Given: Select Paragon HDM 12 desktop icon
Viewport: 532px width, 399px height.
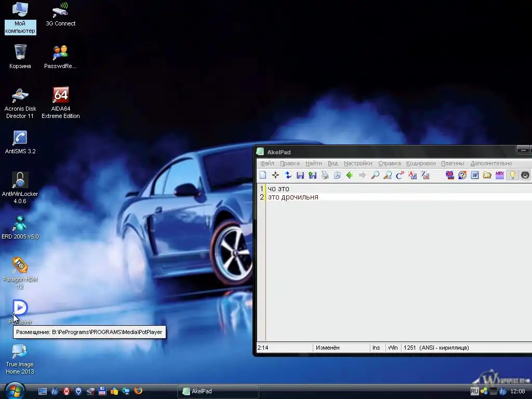Looking at the screenshot, I should 20,273.
